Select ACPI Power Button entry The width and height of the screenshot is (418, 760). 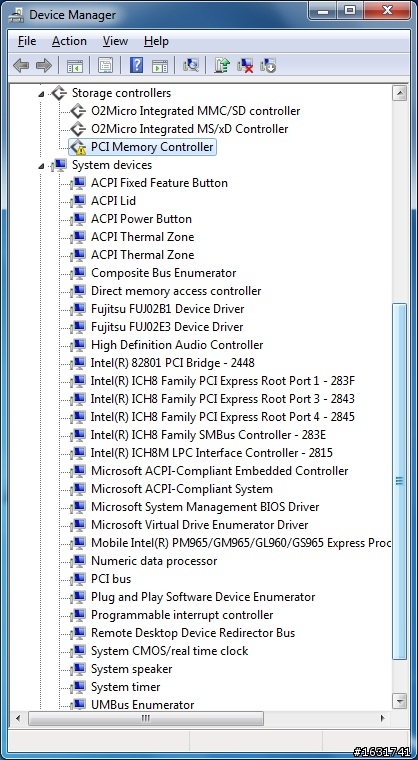141,219
